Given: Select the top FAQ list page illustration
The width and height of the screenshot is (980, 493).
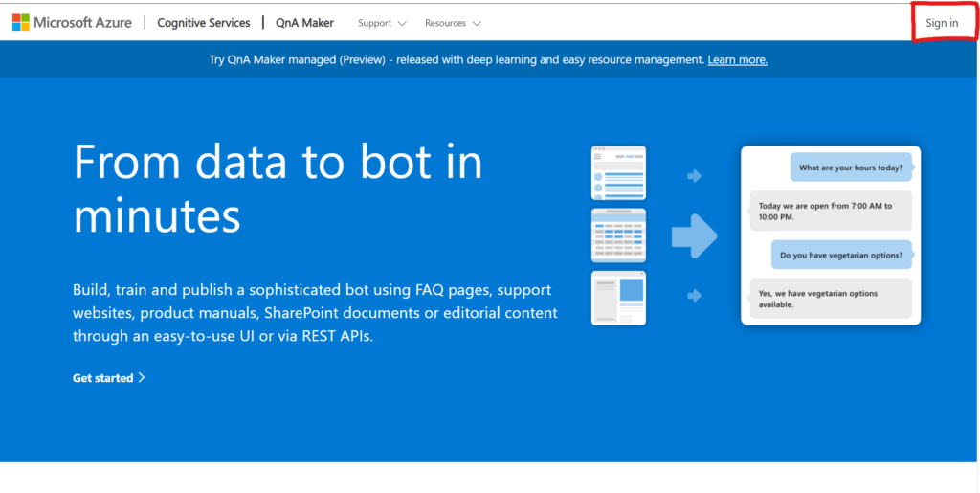Looking at the screenshot, I should (618, 172).
